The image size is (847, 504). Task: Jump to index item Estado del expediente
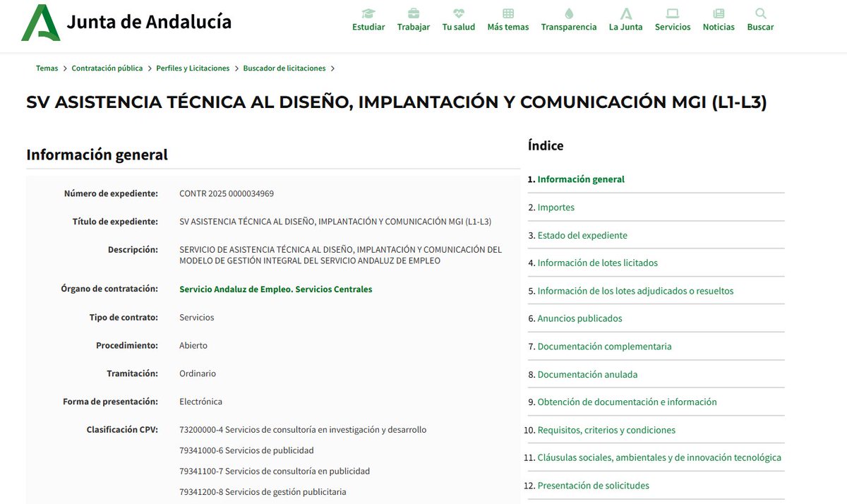pos(582,235)
